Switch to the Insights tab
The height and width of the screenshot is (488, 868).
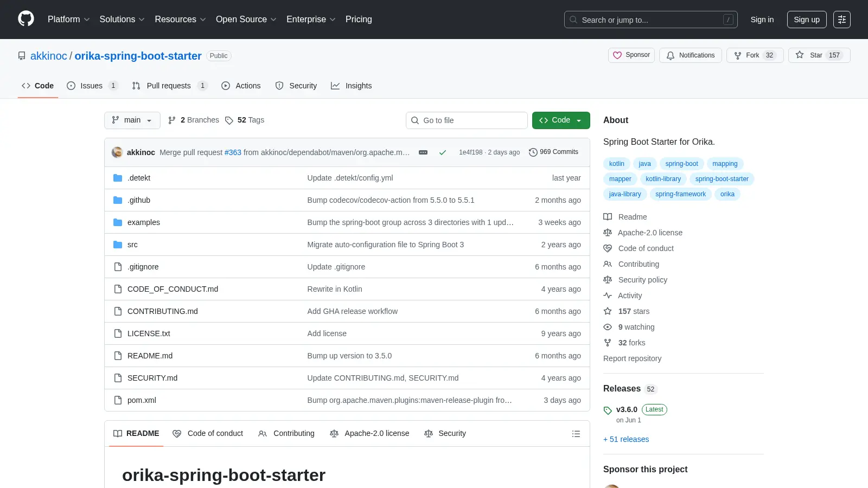click(x=352, y=86)
